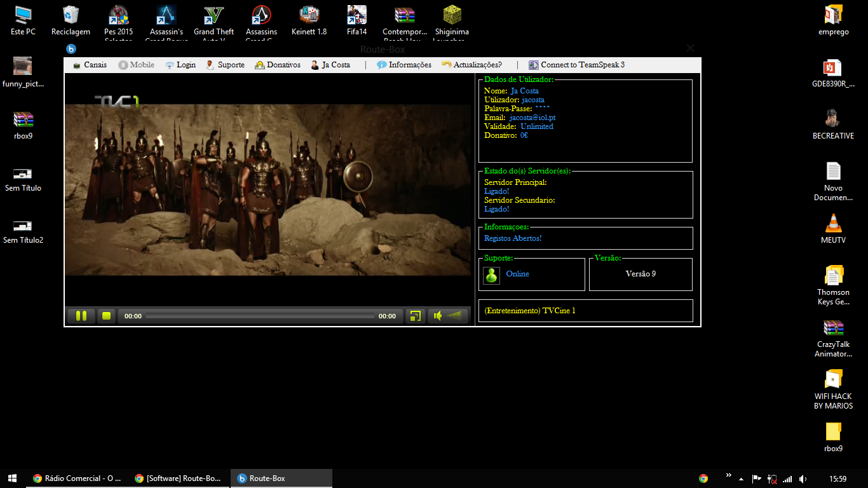Switch to Rádio Comercial Chrome taskbar window

click(78, 478)
